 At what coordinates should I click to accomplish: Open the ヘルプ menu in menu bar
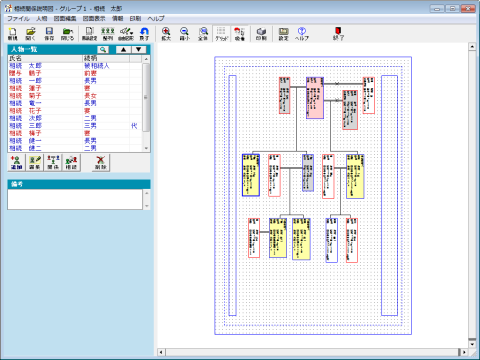click(156, 19)
